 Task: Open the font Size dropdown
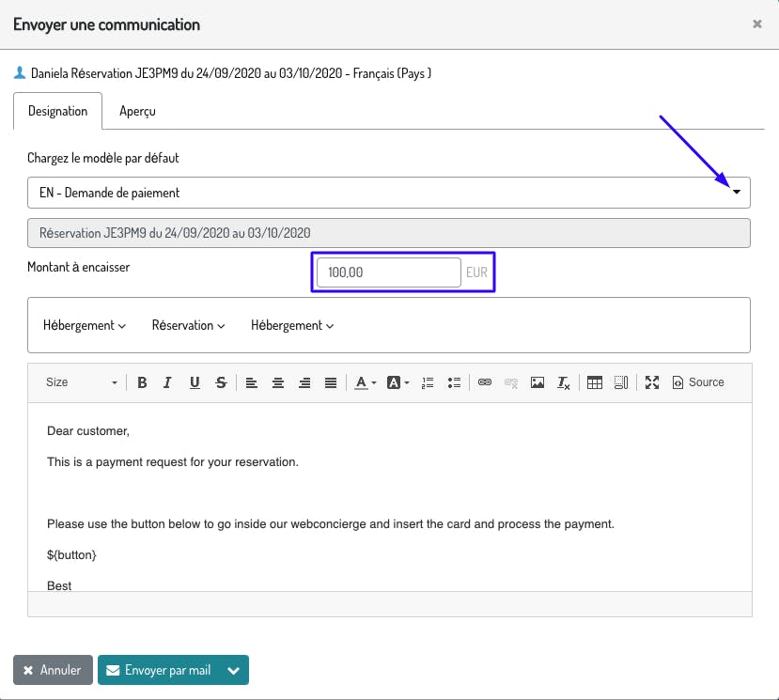click(83, 382)
